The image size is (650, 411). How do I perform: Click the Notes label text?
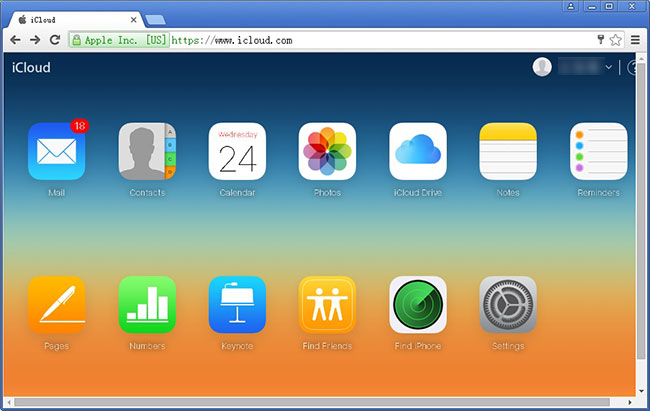click(x=508, y=193)
